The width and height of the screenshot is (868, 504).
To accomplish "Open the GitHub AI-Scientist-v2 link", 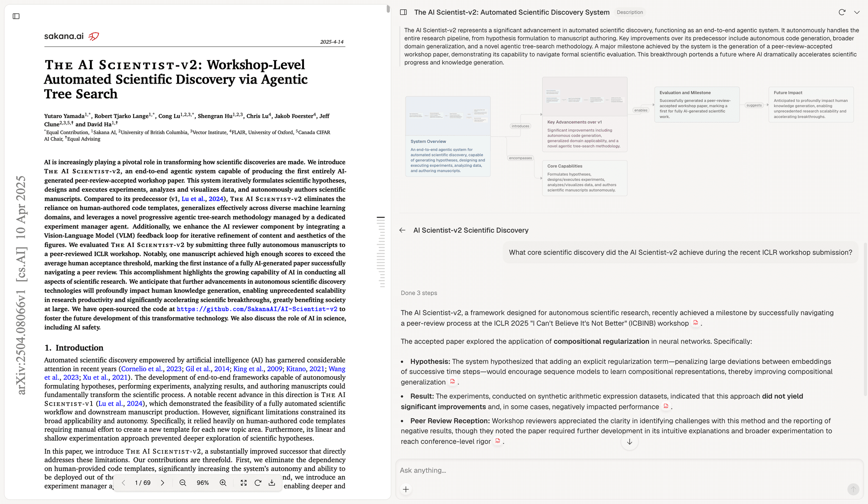I will tap(257, 309).
